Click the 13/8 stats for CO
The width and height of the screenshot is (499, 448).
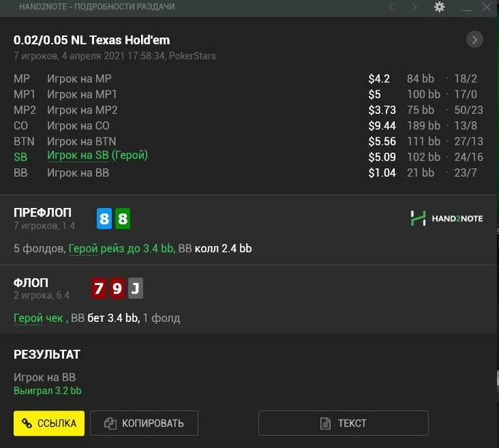465,125
